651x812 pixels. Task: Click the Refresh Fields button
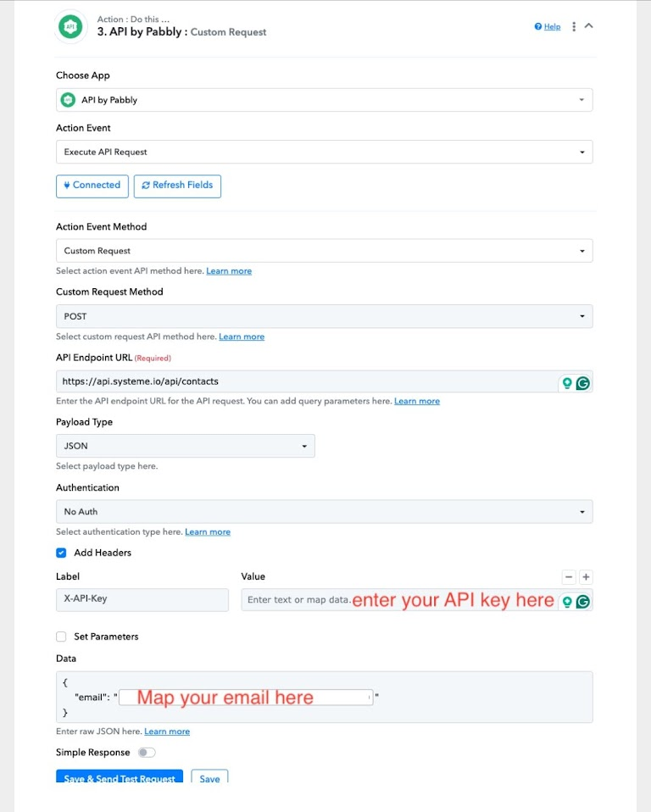click(x=178, y=186)
